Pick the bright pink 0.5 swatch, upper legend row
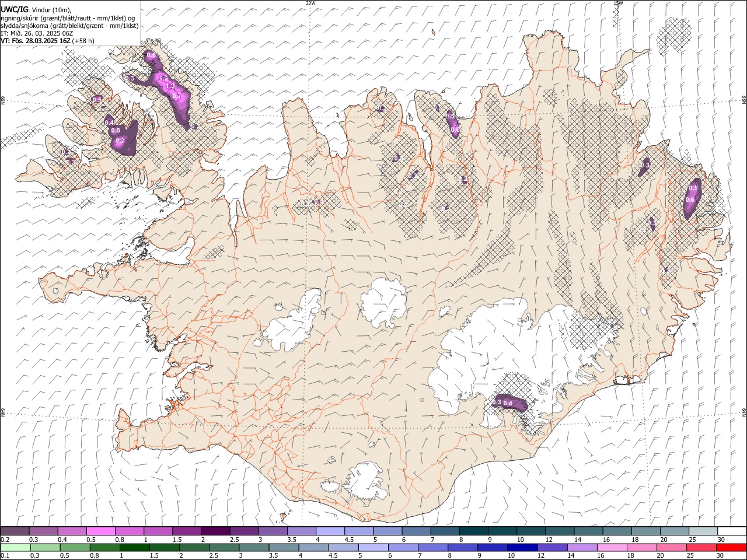Viewport: 747px width, 560px height. tap(100, 531)
